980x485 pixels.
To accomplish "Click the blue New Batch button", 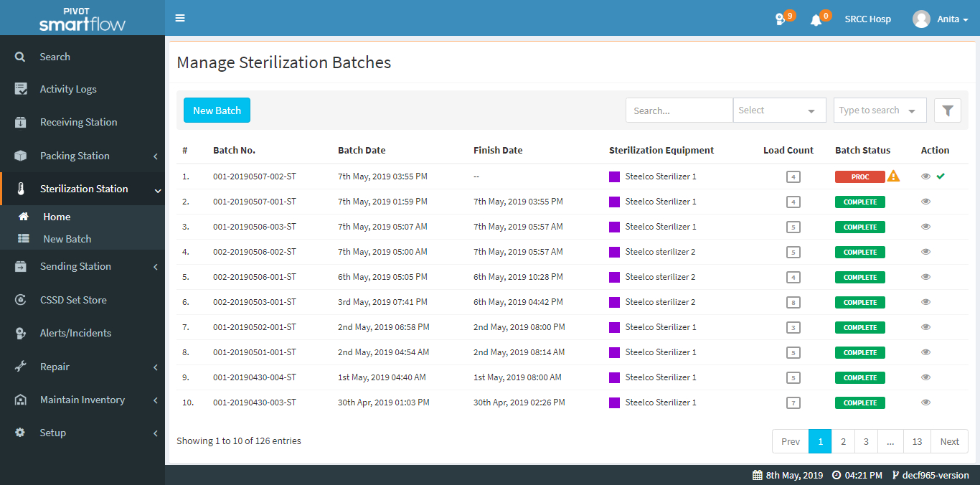I will tap(217, 110).
